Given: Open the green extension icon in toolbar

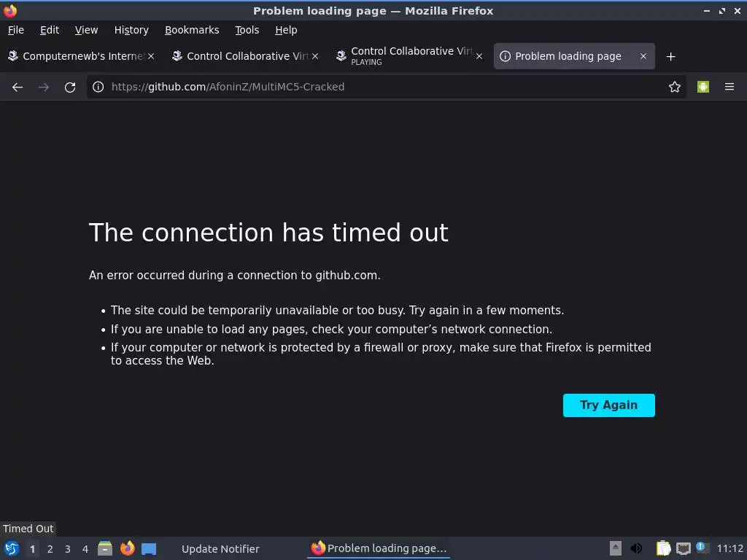Looking at the screenshot, I should coord(703,87).
